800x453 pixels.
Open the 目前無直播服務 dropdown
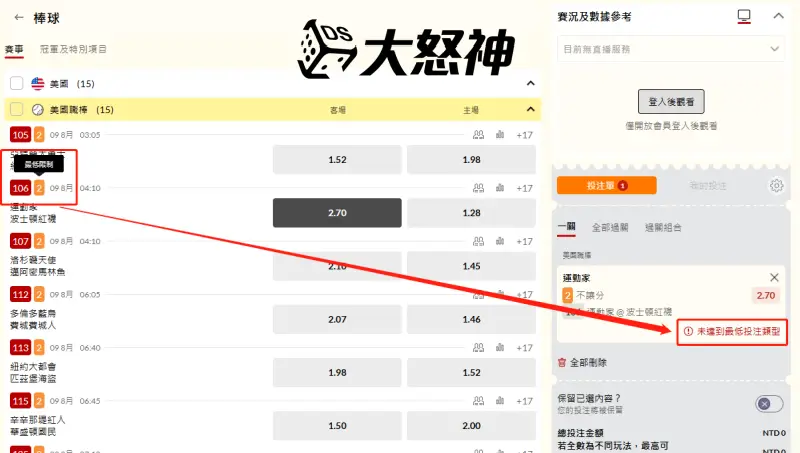671,49
